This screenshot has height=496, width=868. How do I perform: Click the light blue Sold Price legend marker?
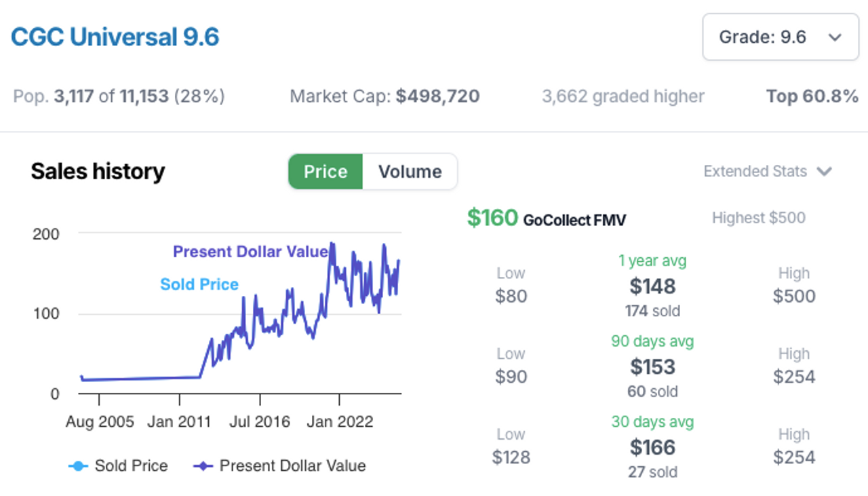click(x=79, y=466)
